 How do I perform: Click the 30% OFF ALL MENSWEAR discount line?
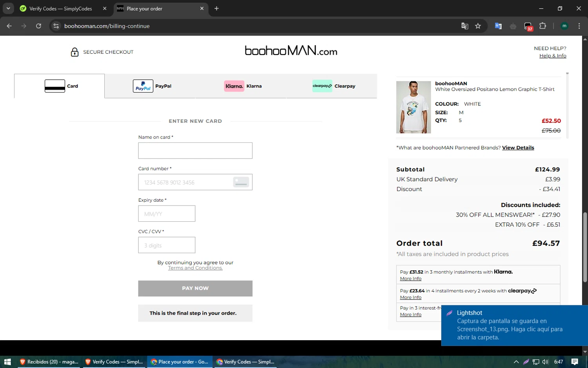508,215
